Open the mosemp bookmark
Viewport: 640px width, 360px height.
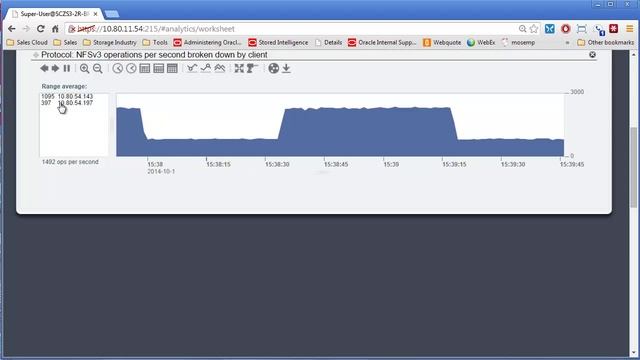tap(518, 42)
